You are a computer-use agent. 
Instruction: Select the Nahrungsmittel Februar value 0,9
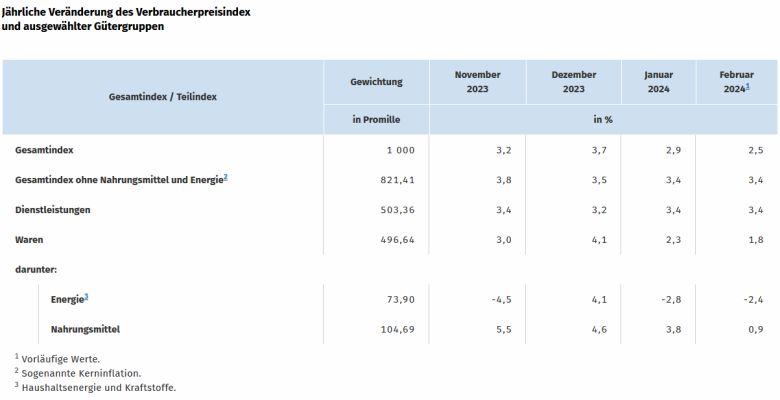click(755, 329)
